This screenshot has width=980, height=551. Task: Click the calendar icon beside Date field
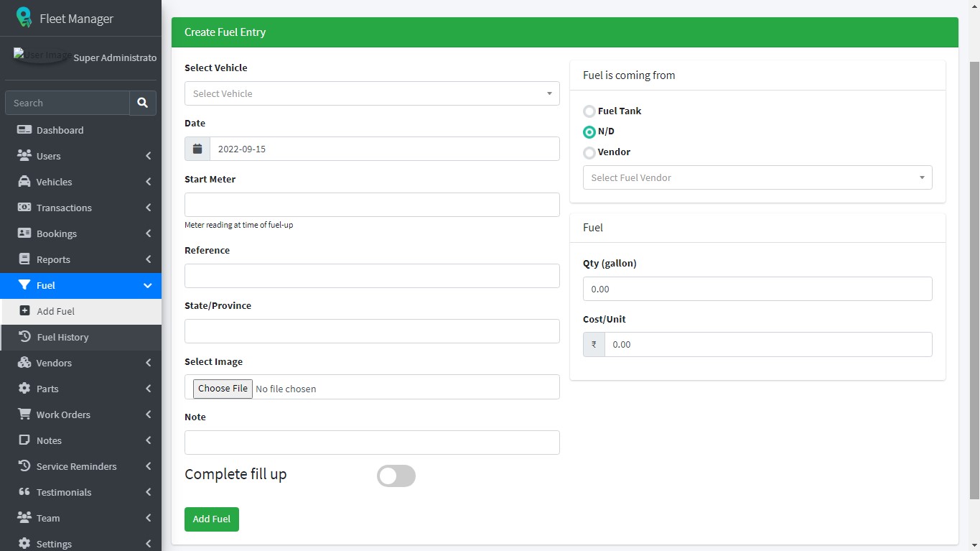197,149
